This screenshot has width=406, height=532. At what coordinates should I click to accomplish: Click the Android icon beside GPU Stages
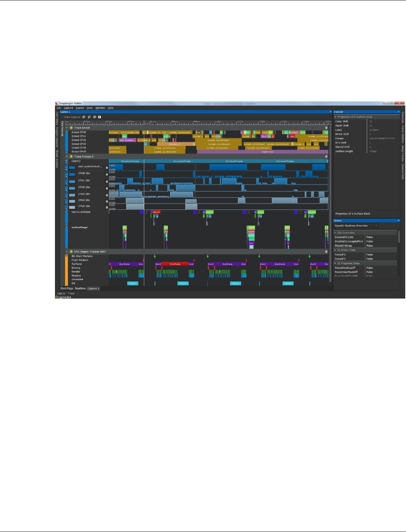click(x=71, y=251)
